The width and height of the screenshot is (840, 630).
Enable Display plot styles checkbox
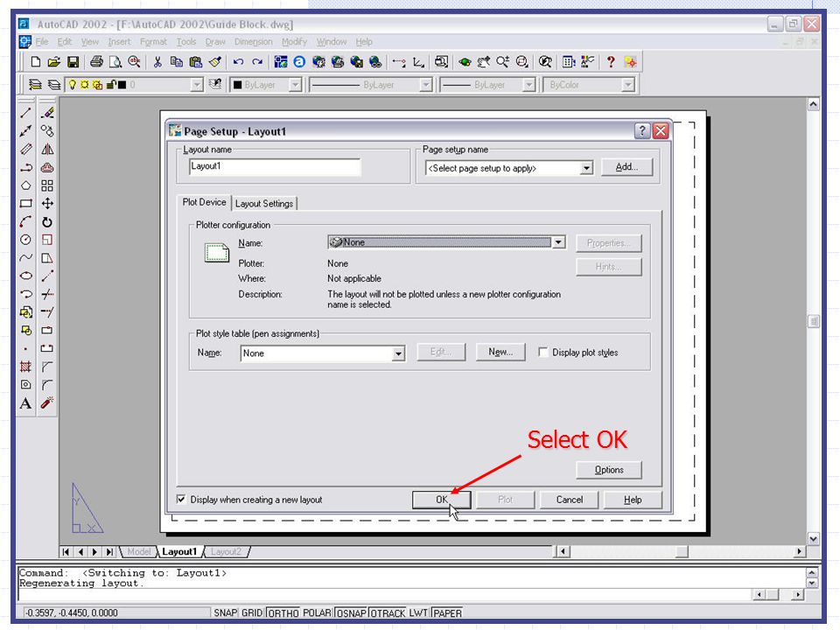[x=542, y=352]
